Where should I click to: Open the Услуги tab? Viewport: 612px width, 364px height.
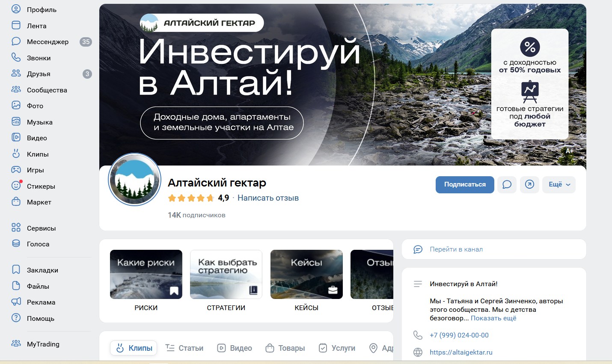(337, 348)
